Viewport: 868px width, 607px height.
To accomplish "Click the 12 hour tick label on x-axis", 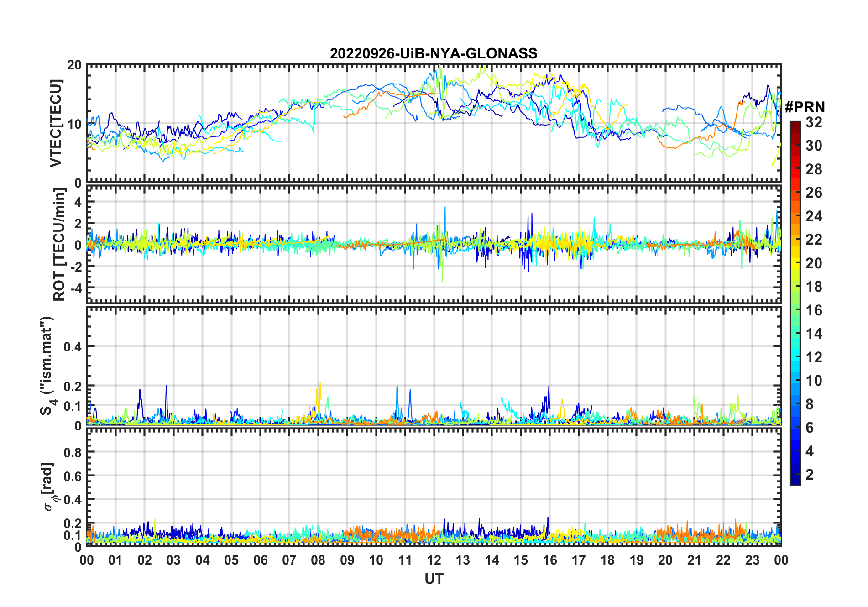I will pyautogui.click(x=434, y=560).
